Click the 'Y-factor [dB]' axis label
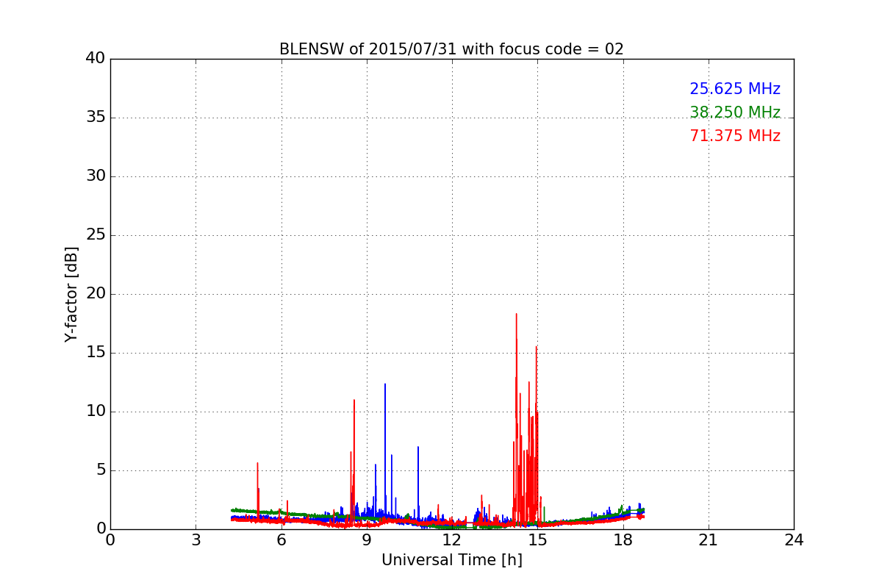Screen dimensions: 882x588 71,294
